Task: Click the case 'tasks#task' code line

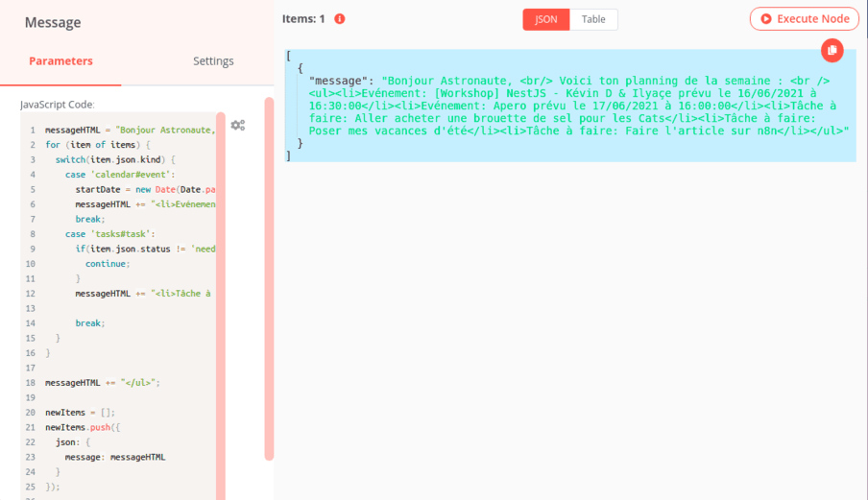Action: point(109,234)
